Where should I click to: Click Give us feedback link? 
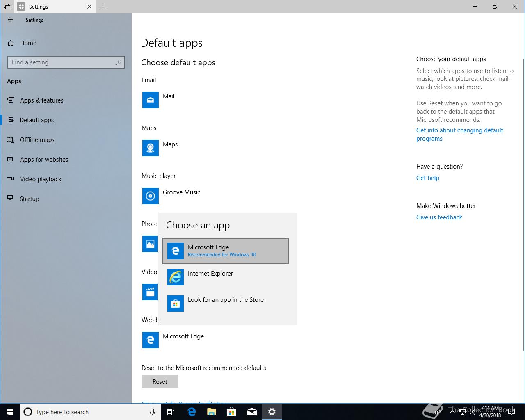click(x=439, y=217)
